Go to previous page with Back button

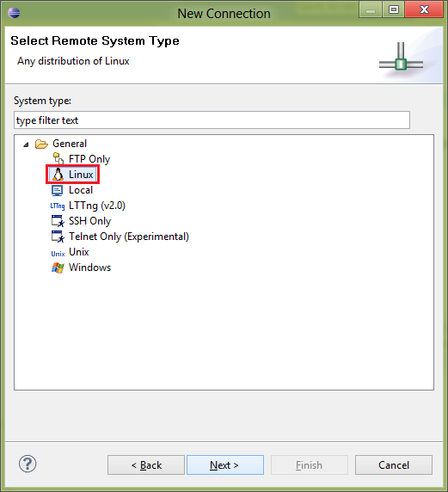(146, 465)
